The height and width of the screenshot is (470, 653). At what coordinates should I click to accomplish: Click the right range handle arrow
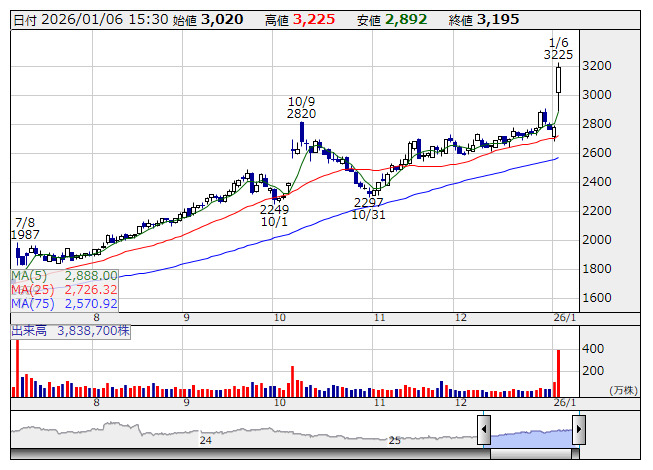578,431
